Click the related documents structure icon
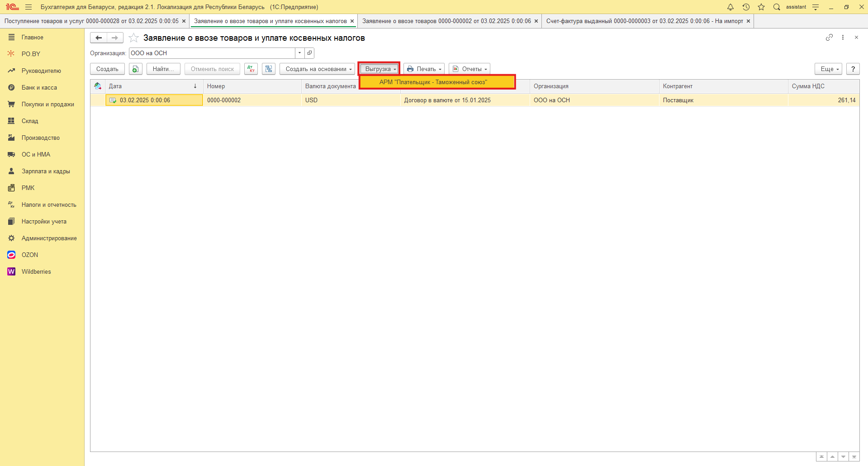Screen dimensions: 868x466 click(x=269, y=69)
